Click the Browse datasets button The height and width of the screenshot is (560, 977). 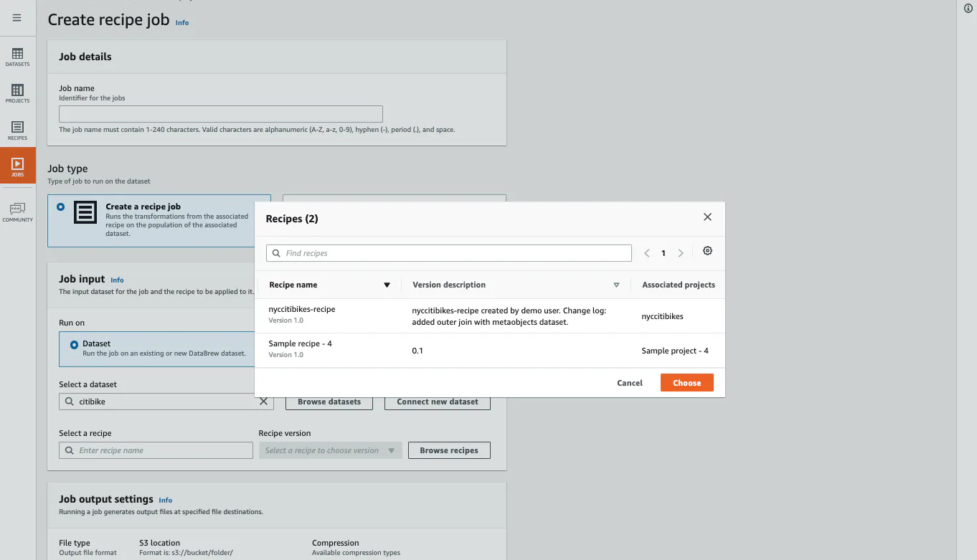(x=329, y=402)
